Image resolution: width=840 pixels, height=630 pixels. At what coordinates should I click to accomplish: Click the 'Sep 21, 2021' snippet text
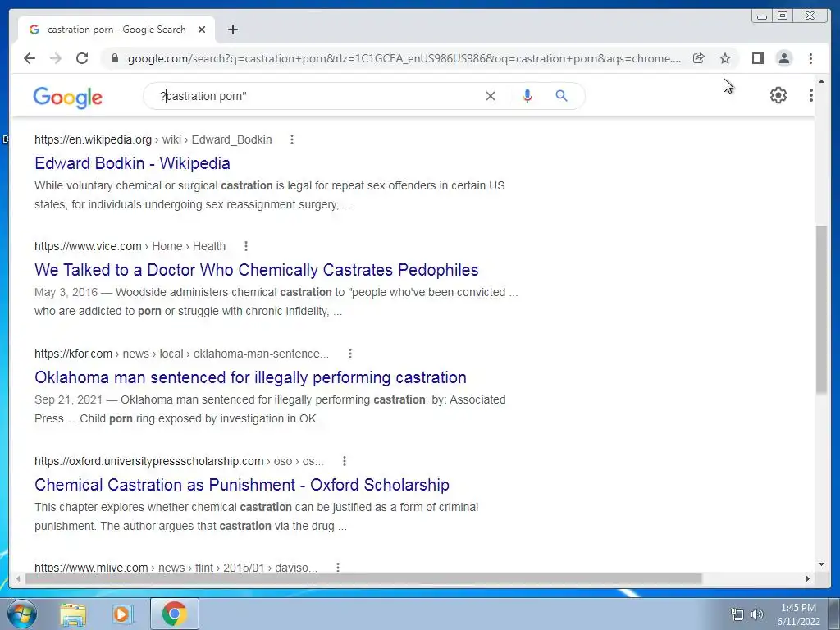69,399
